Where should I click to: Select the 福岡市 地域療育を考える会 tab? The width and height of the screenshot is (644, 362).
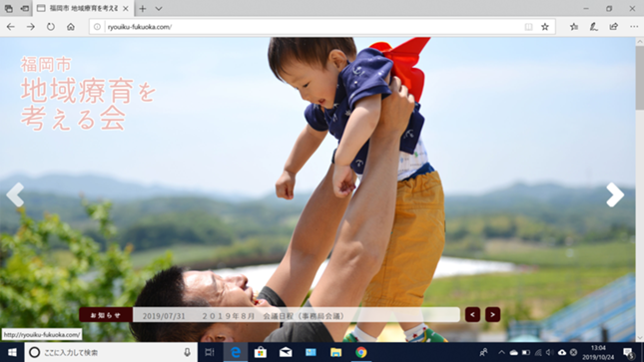pos(82,8)
